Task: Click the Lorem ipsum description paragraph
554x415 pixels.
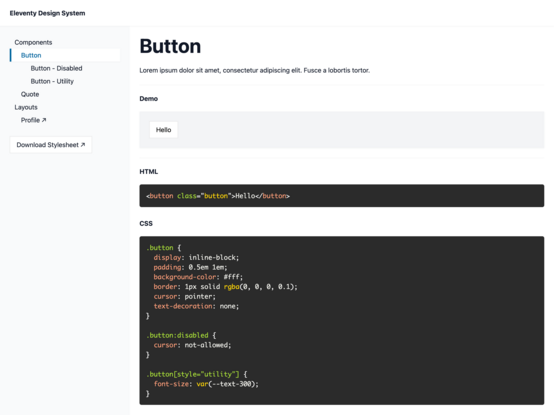Action: point(255,70)
